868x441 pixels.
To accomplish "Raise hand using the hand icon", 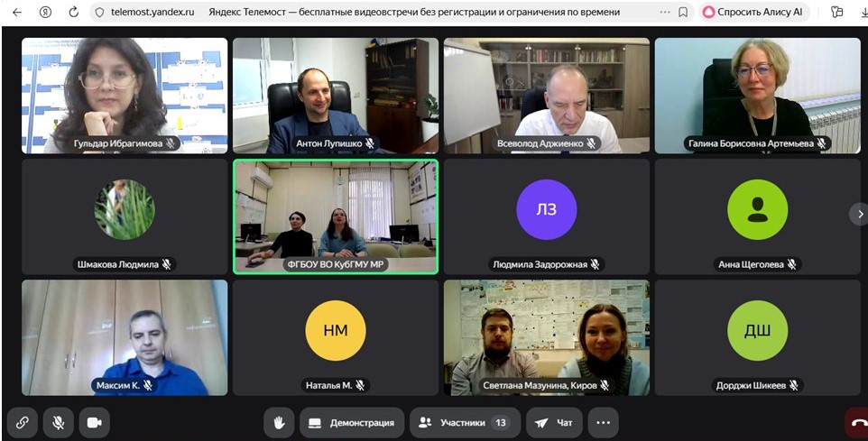I will (279, 423).
